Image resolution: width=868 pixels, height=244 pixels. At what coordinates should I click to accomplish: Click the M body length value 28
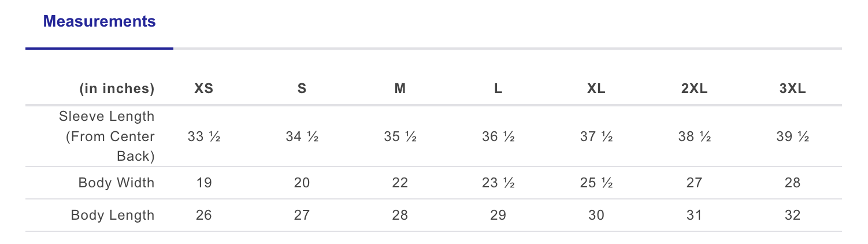point(400,216)
